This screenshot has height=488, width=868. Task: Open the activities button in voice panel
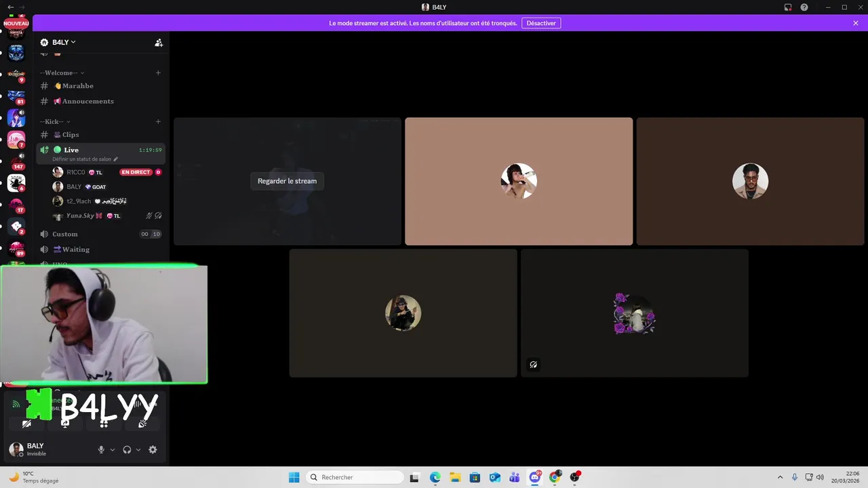[104, 424]
